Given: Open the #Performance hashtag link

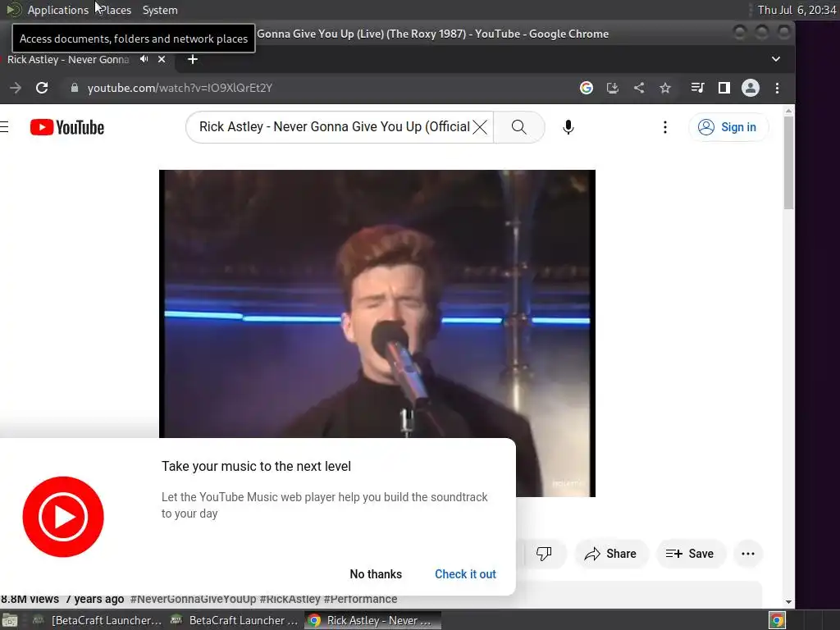Looking at the screenshot, I should point(360,599).
